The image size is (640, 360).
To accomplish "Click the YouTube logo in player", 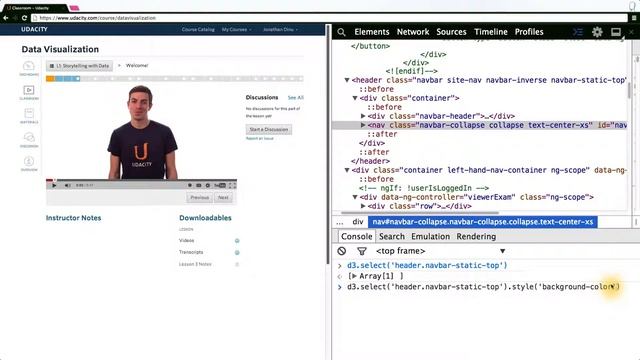I will coord(220,185).
